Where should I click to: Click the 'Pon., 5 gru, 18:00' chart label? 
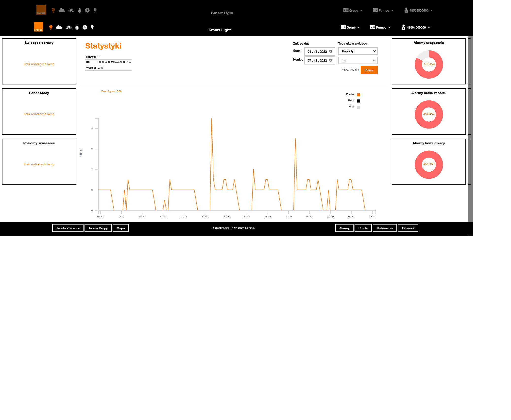tap(111, 91)
